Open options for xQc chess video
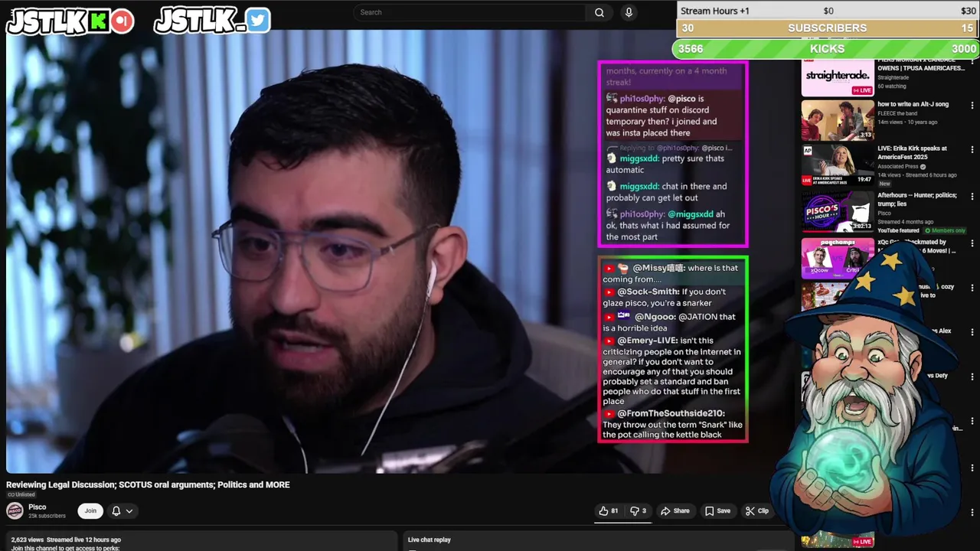Image resolution: width=980 pixels, height=551 pixels. (x=972, y=243)
